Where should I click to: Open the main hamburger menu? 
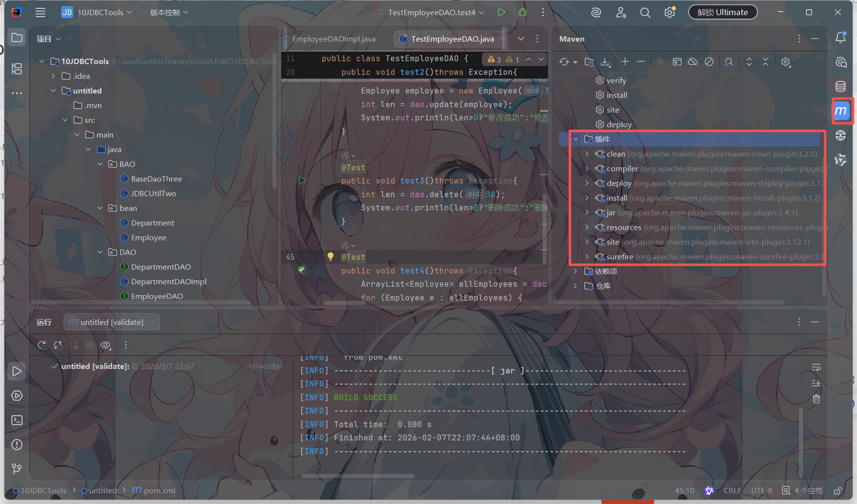click(x=40, y=13)
